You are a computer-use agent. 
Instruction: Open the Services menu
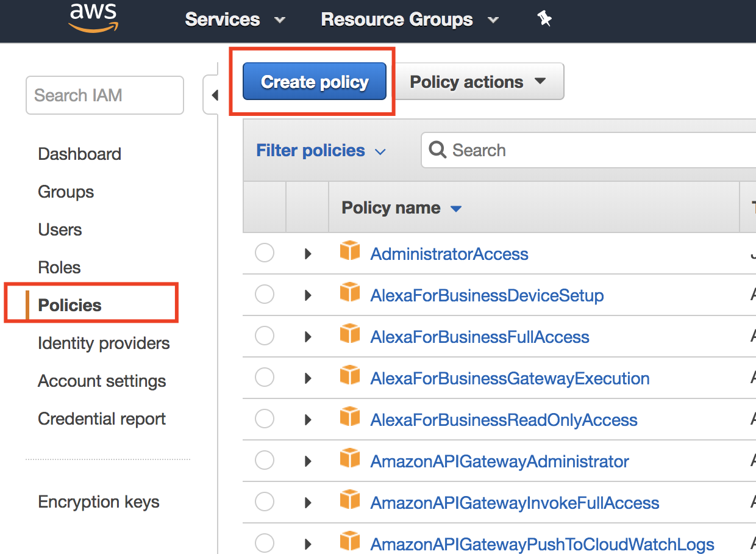click(235, 20)
